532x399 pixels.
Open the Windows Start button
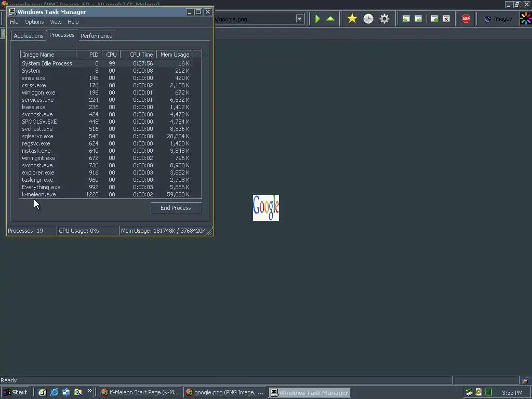point(15,392)
